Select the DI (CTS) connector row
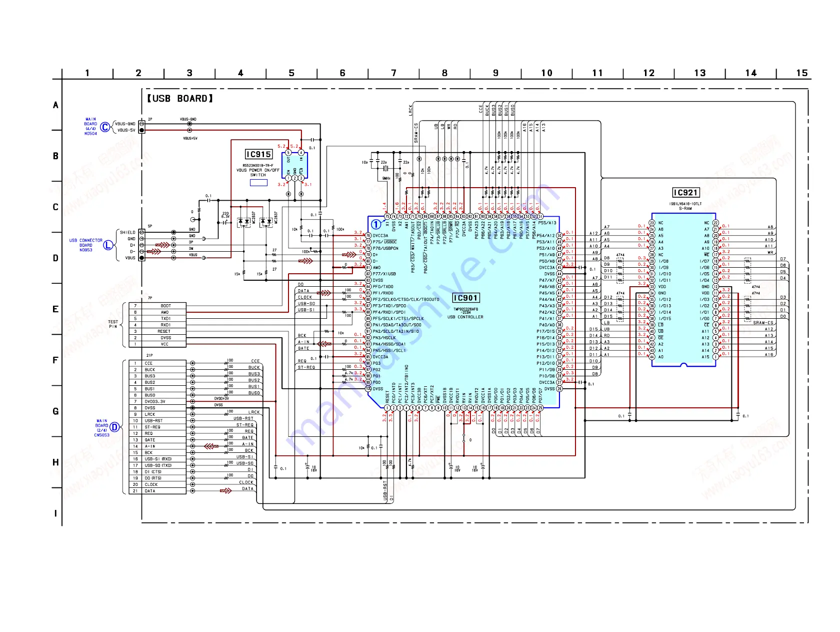Image resolution: width=840 pixels, height=632 pixels. pos(157,472)
